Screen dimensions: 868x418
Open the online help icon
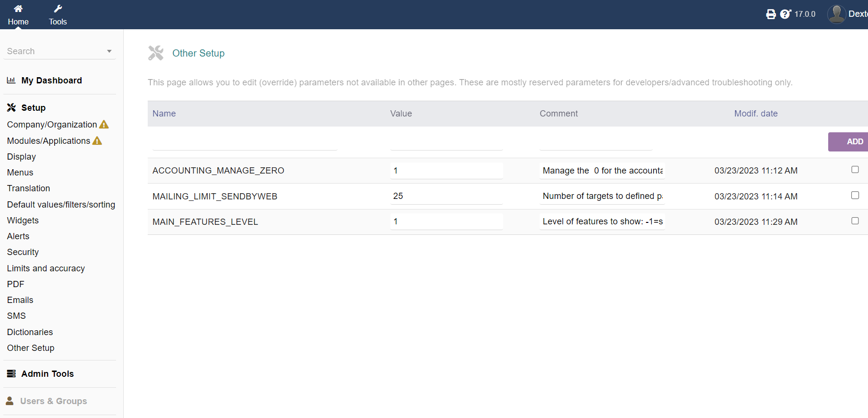click(x=786, y=14)
